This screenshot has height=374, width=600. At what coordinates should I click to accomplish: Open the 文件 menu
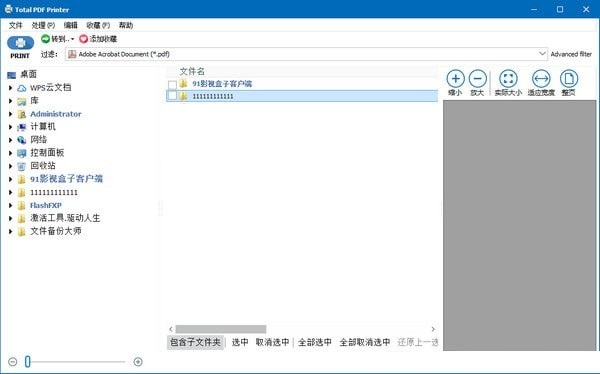[x=16, y=25]
